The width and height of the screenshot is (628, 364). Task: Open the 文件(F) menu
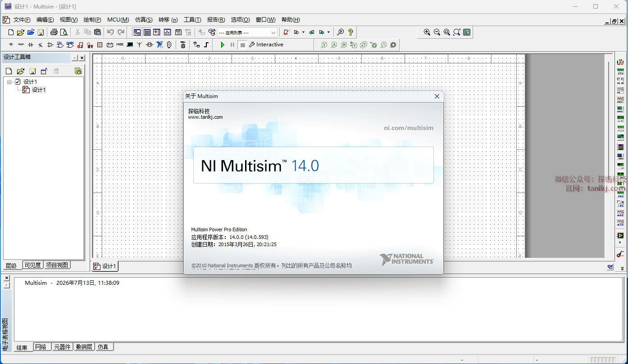(x=22, y=20)
